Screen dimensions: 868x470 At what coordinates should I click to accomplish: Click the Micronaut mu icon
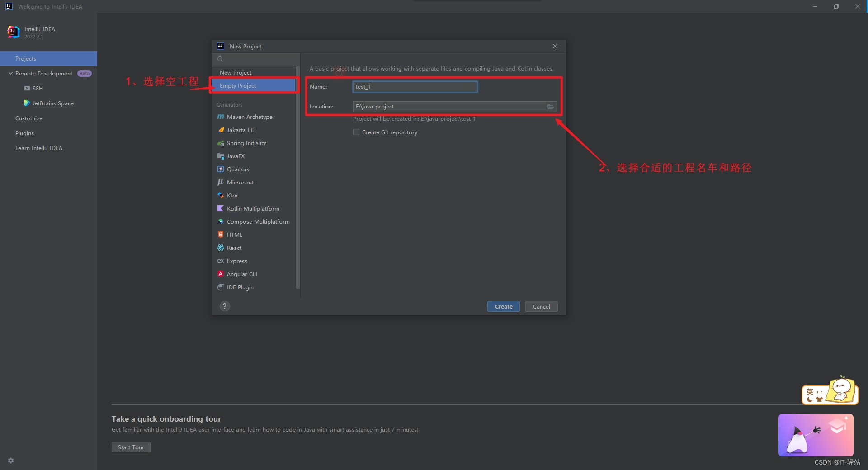pos(221,182)
